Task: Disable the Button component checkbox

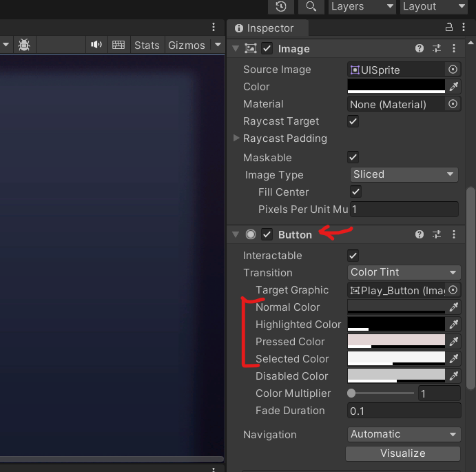Action: [267, 234]
